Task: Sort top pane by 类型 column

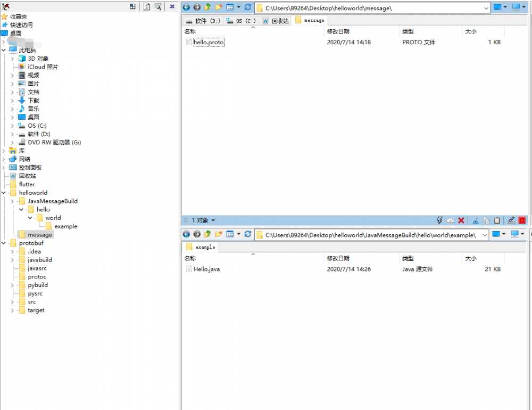Action: point(408,31)
